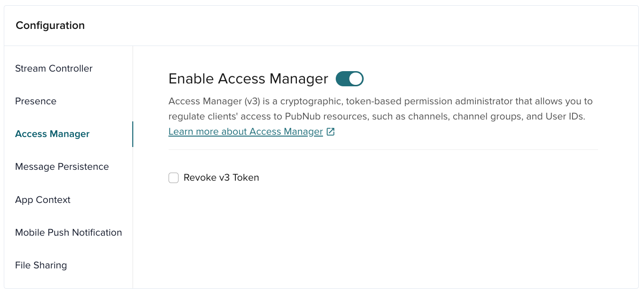Screen dimensions: 644x294
Task: Click the external-link icon beside Learn more
Action: pos(330,131)
